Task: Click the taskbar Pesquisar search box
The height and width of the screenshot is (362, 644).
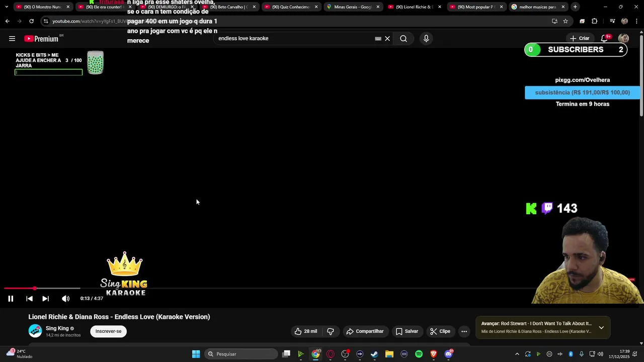Action: pyautogui.click(x=242, y=354)
